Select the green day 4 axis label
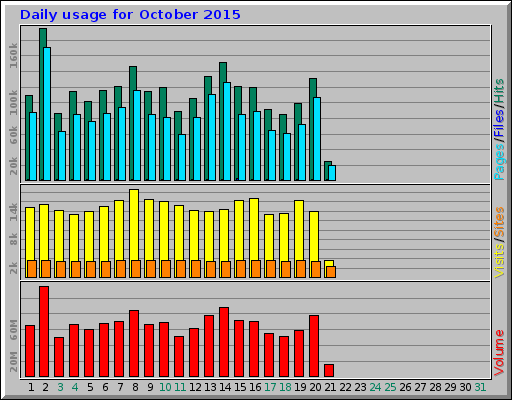512x400 pixels. (75, 387)
